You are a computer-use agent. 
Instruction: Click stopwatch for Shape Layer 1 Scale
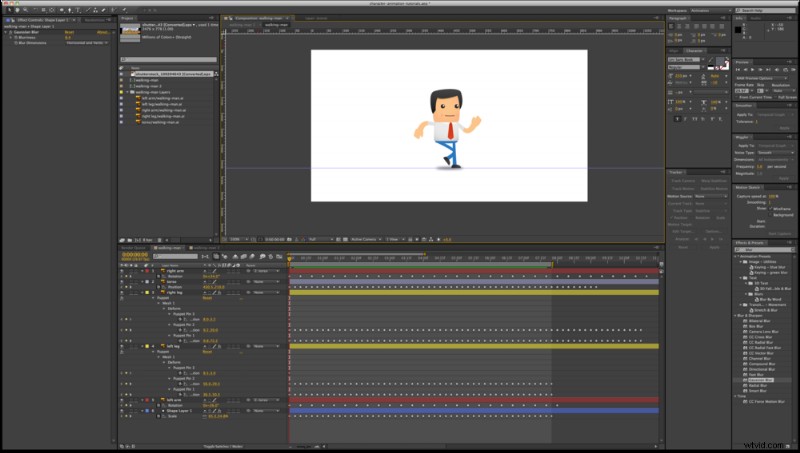tap(159, 416)
